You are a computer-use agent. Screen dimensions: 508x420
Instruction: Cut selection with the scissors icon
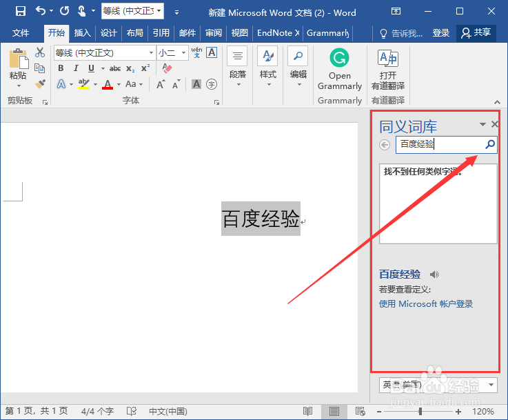point(40,52)
